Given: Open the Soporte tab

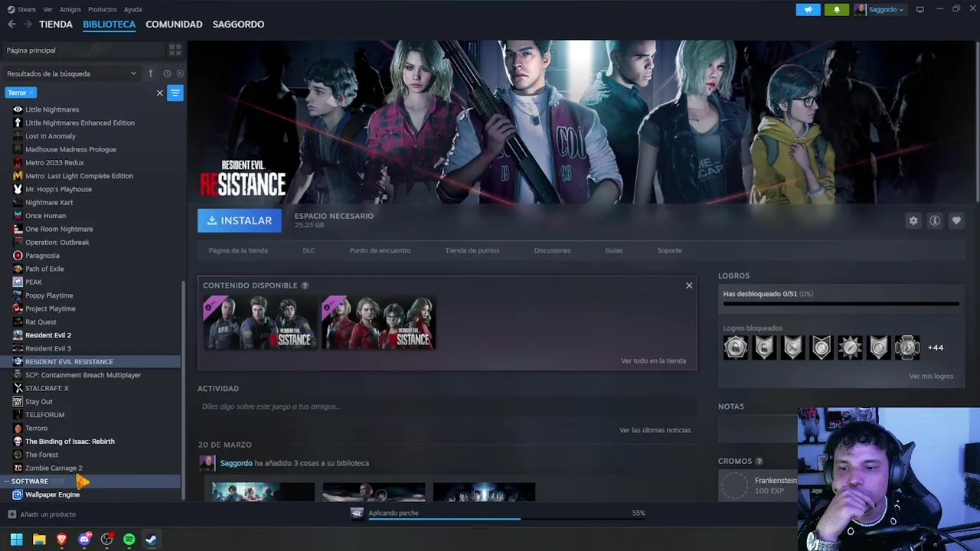Looking at the screenshot, I should coord(669,250).
